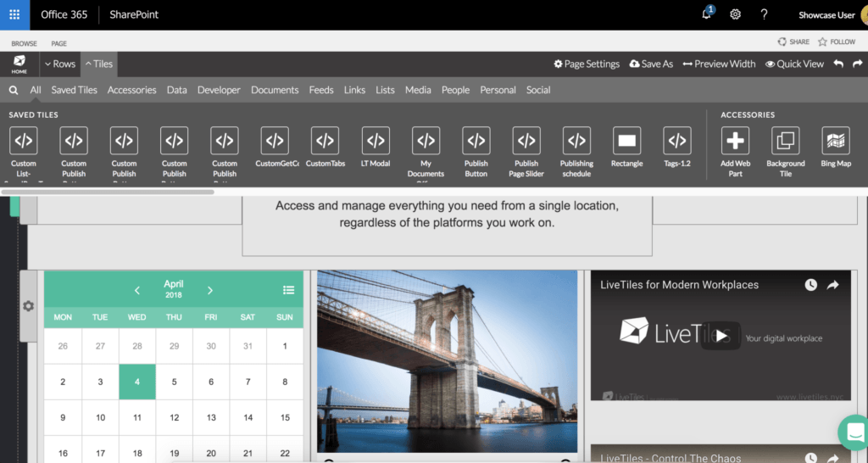Open the BROWSE ribbon tab
Viewport: 868px width, 463px height.
(x=25, y=43)
